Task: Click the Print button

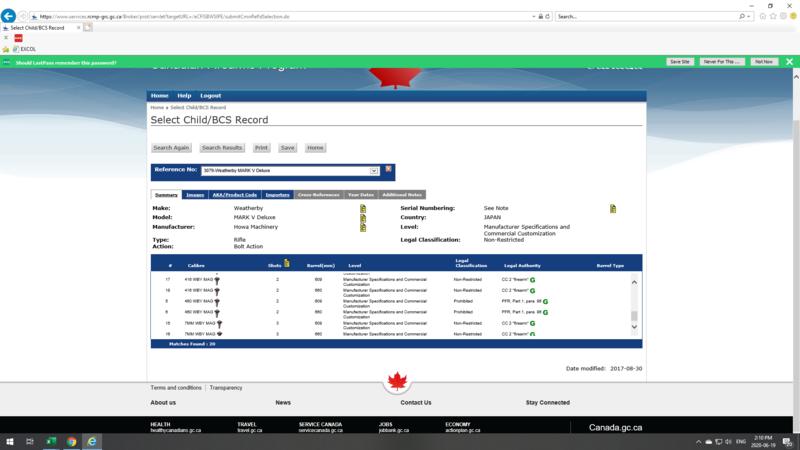Action: click(261, 148)
